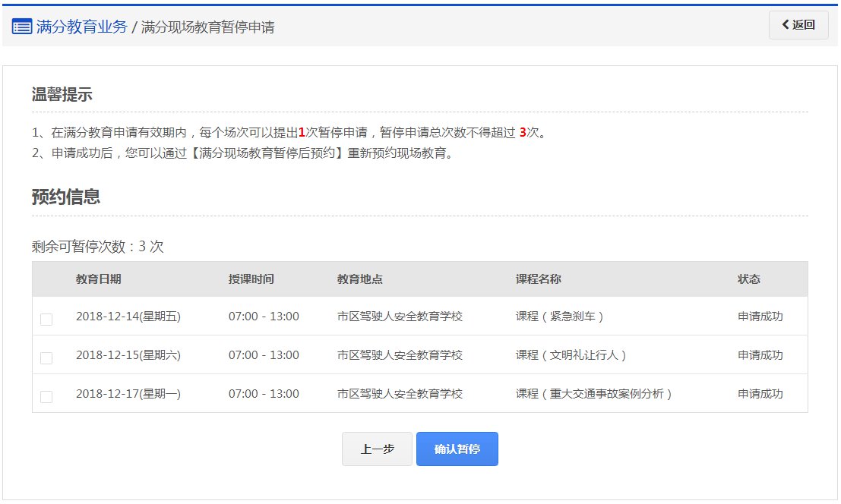Click the 剩余可暂停次数 remaining count text
The width and height of the screenshot is (841, 504).
coord(97,247)
